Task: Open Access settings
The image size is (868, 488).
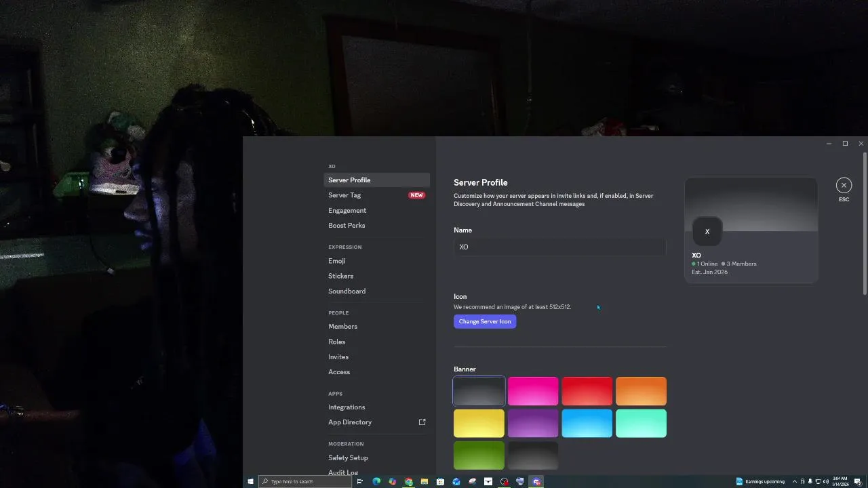Action: click(x=377, y=371)
